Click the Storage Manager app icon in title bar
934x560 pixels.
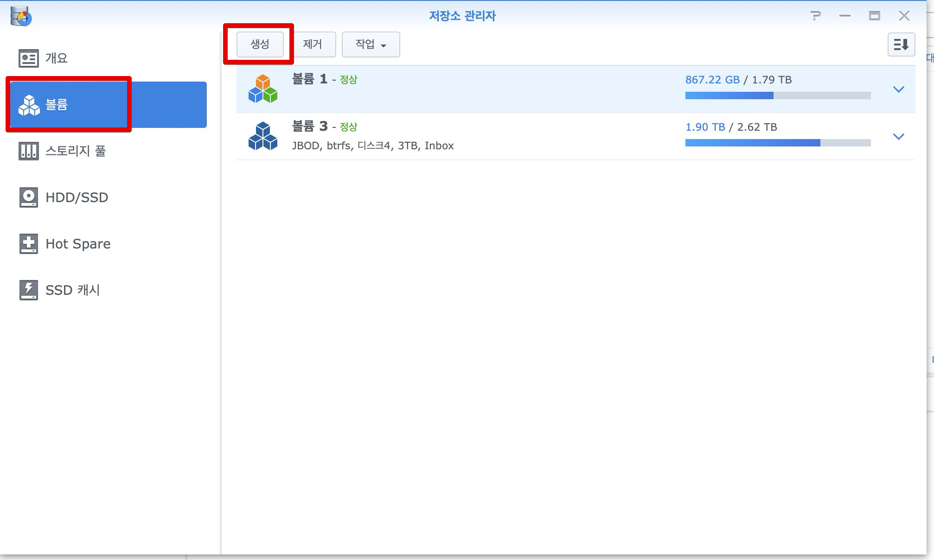(21, 16)
